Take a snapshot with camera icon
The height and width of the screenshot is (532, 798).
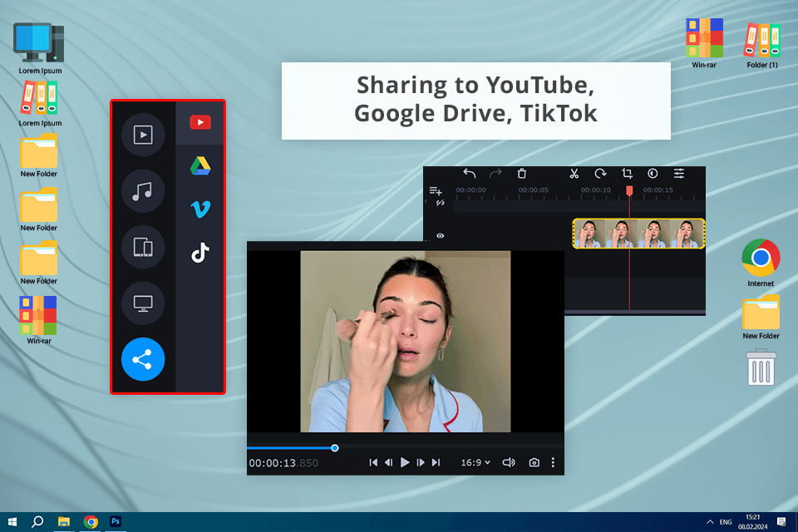(534, 462)
